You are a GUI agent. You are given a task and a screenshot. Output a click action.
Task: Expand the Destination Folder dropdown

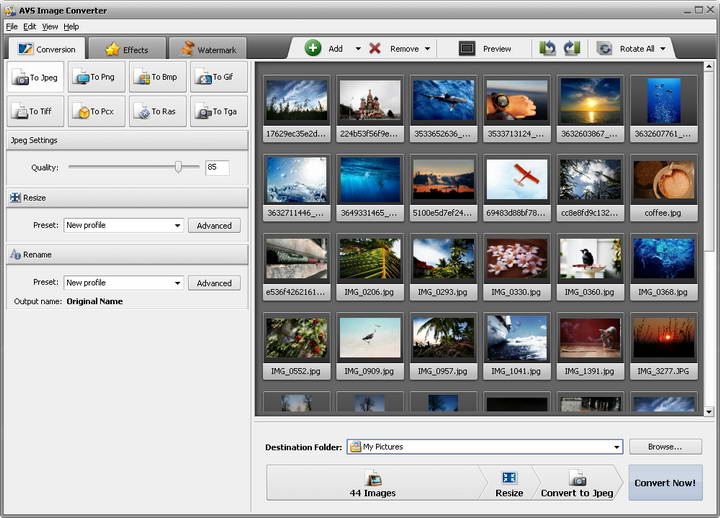coord(616,447)
